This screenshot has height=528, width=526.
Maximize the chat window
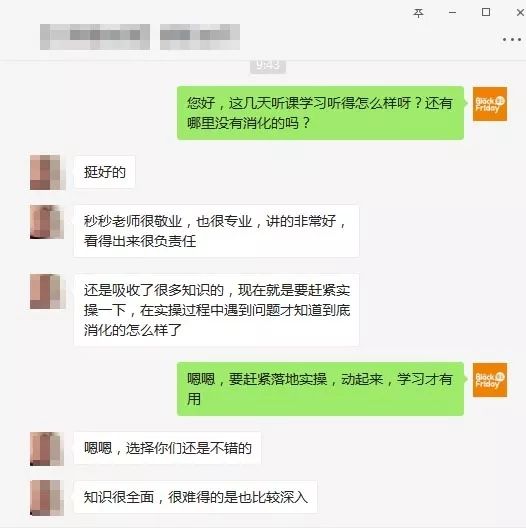[x=486, y=12]
